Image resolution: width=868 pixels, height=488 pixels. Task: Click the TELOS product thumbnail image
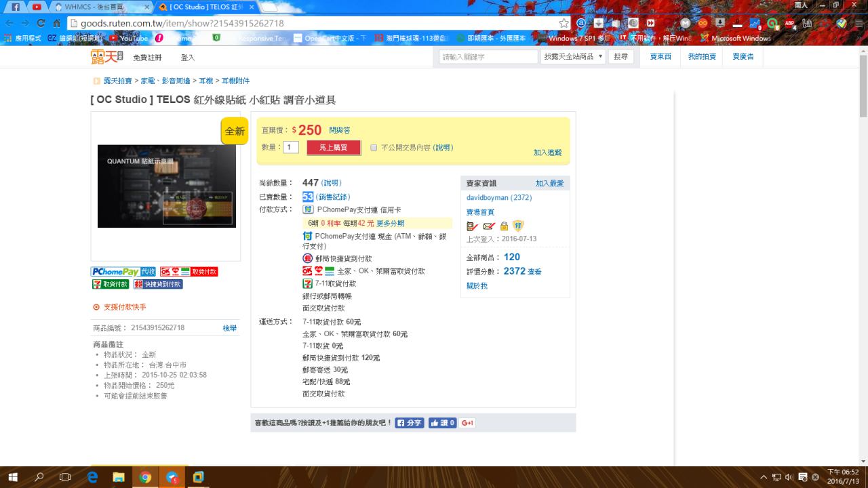[167, 186]
